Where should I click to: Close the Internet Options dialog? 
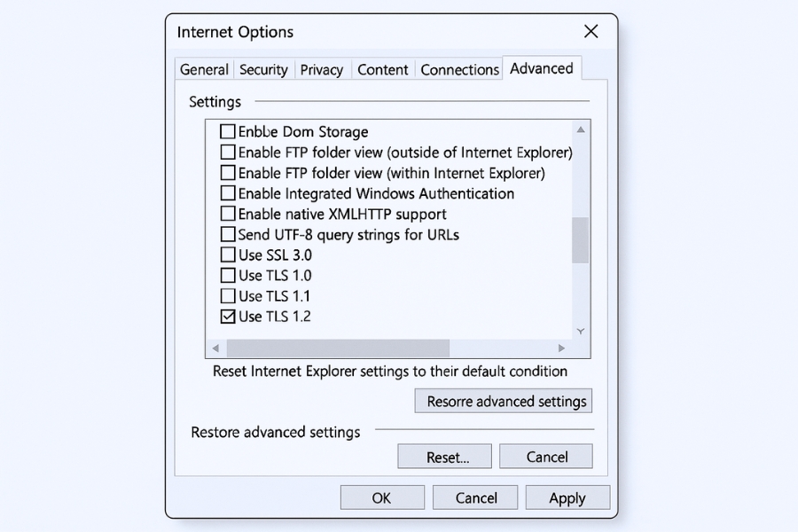591,32
